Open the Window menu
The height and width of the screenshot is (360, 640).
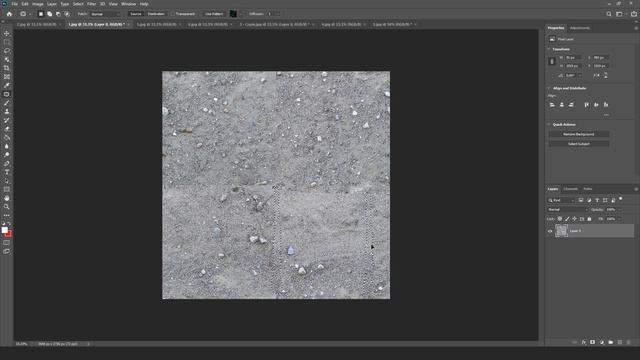coord(128,4)
